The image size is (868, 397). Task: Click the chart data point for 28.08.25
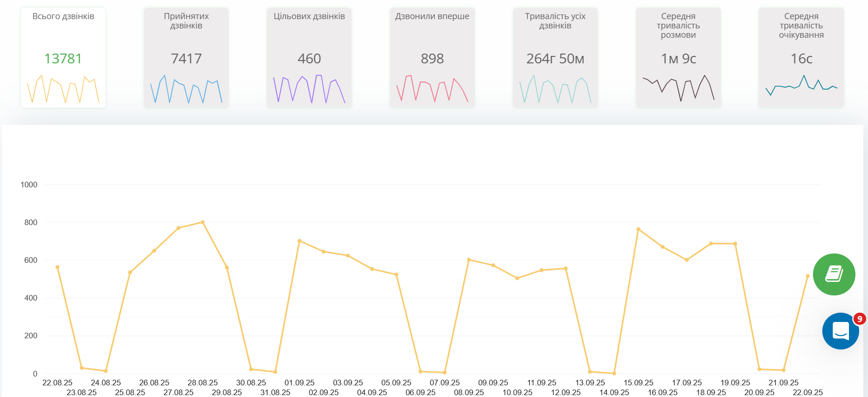pyautogui.click(x=202, y=222)
